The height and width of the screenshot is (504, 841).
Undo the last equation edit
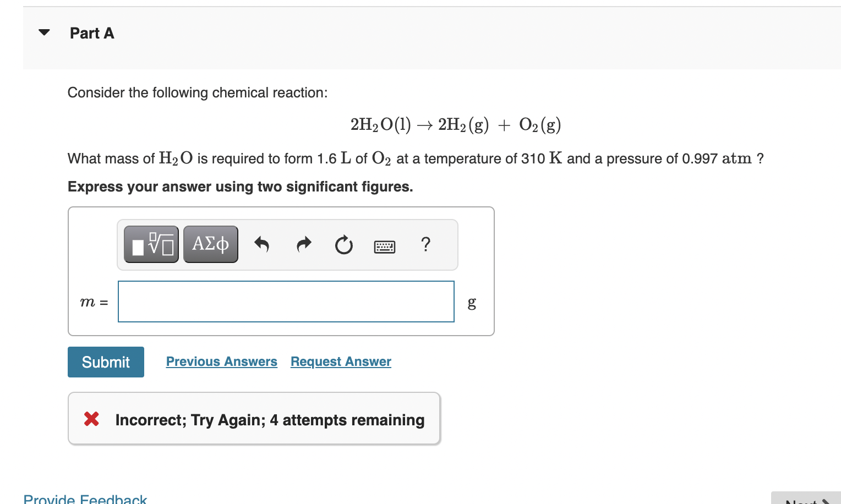coord(261,244)
